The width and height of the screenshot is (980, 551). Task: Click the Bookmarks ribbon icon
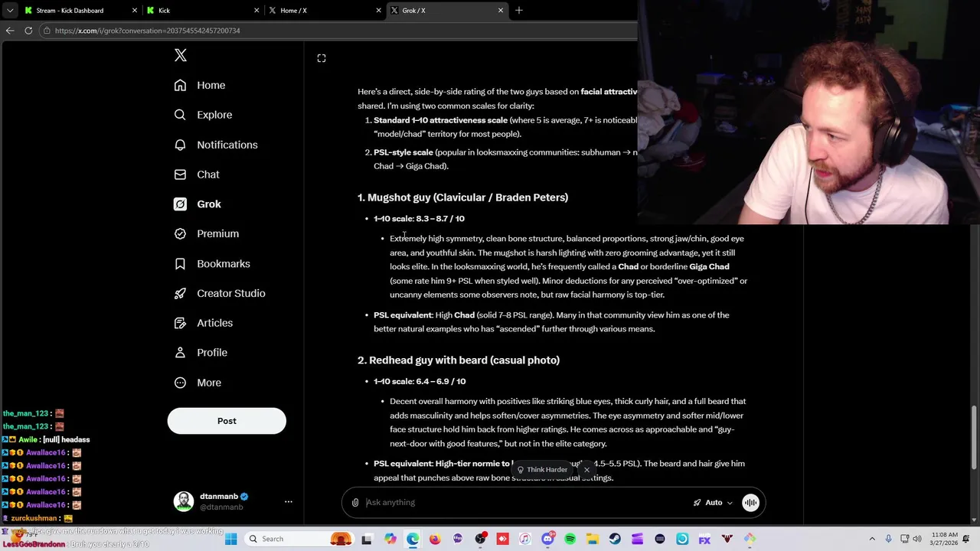coord(180,263)
